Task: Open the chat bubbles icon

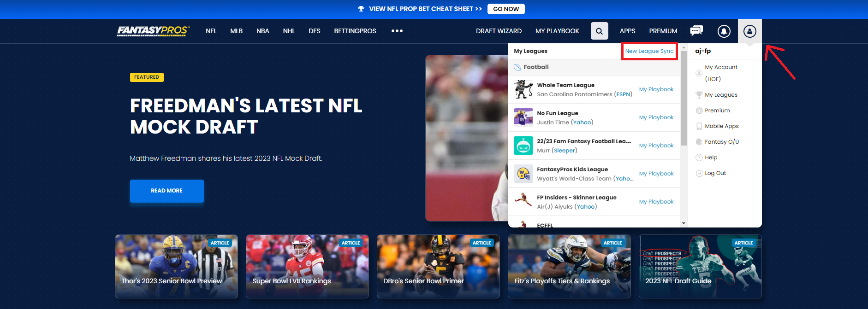Action: tap(696, 31)
